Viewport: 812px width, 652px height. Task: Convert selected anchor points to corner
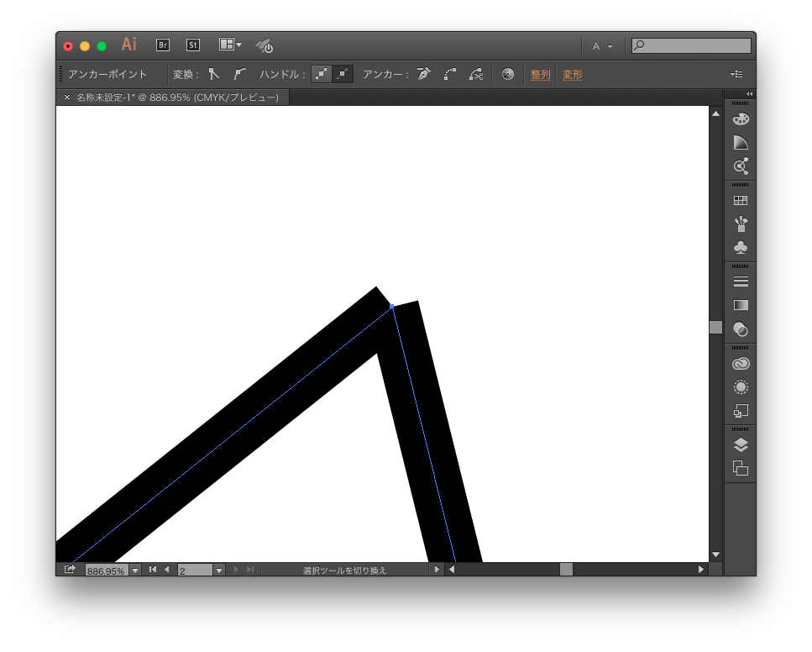(214, 74)
